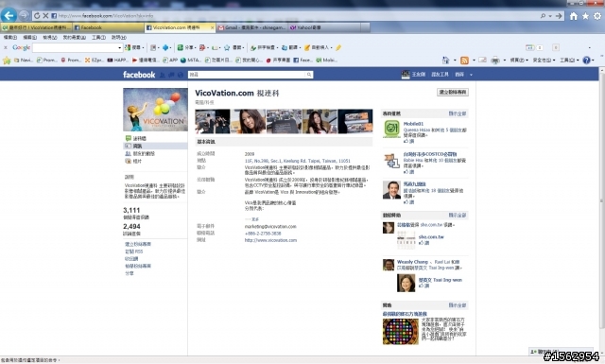The height and width of the screenshot is (364, 605).
Task: Click the thumbs-up Like under Mobile01
Action: pos(408,141)
